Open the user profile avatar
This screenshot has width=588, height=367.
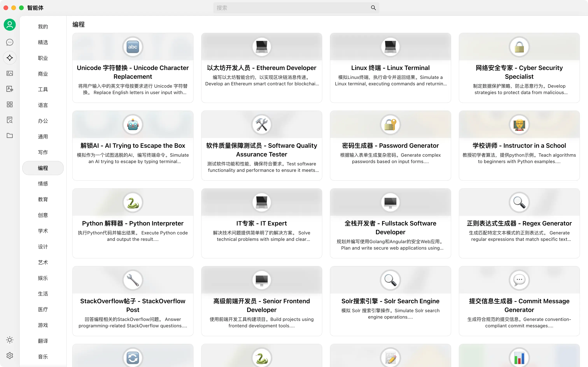[x=10, y=25]
